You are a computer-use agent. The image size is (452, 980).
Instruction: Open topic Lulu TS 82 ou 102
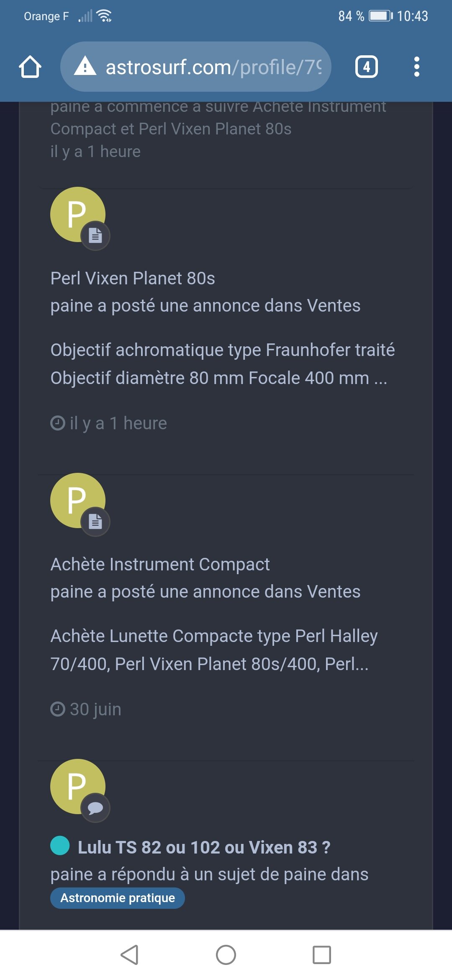click(204, 847)
